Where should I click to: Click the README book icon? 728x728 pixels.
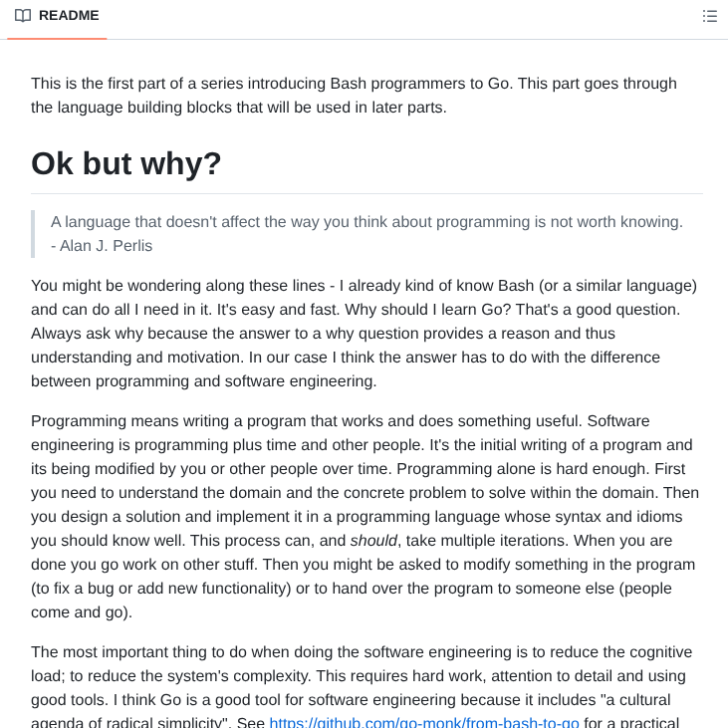[x=22, y=16]
